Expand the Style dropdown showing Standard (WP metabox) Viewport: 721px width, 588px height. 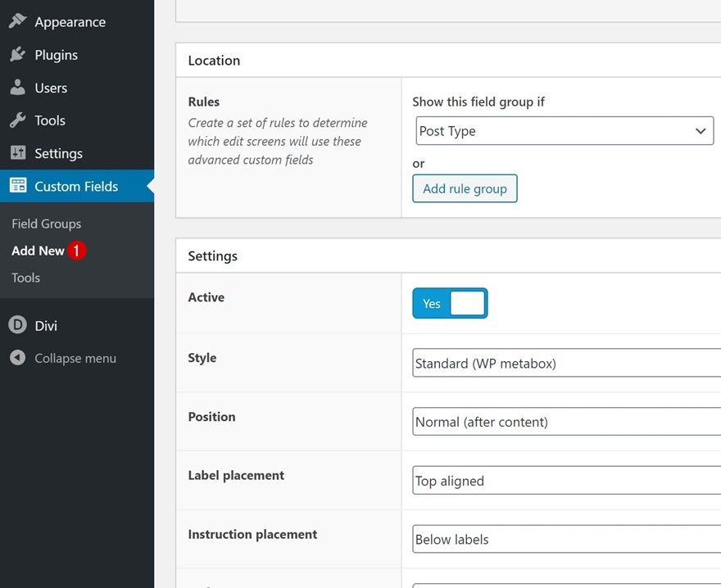pyautogui.click(x=566, y=363)
